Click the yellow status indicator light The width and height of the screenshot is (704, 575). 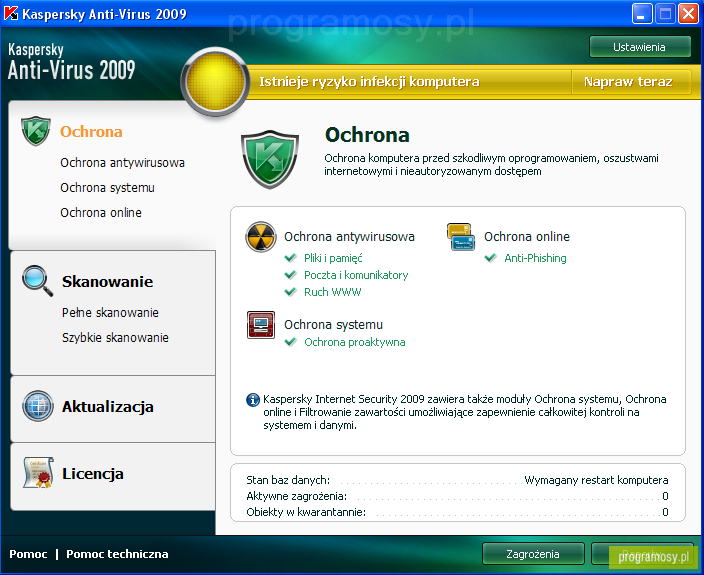215,82
